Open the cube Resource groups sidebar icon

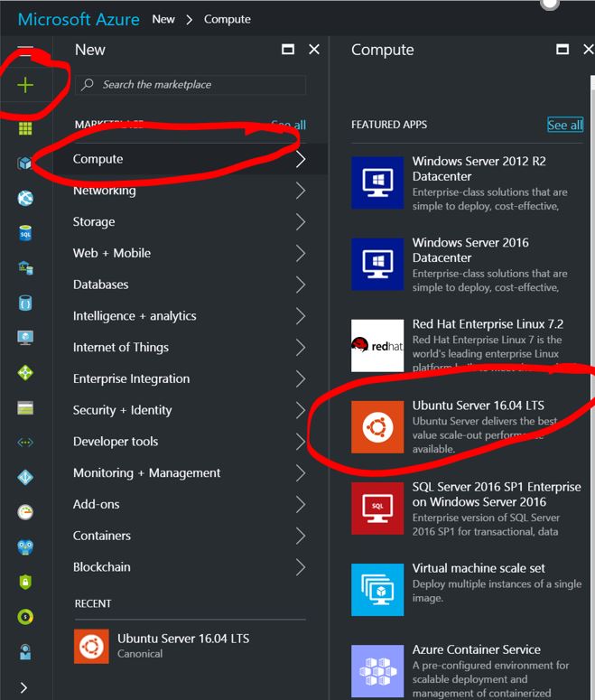pos(25,163)
